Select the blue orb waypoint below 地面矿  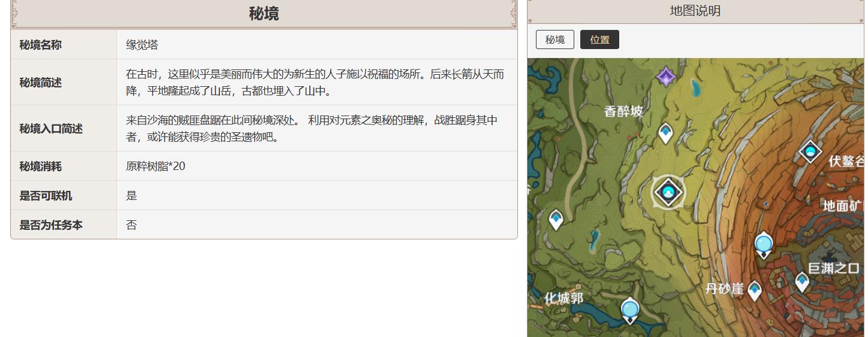[x=763, y=245]
